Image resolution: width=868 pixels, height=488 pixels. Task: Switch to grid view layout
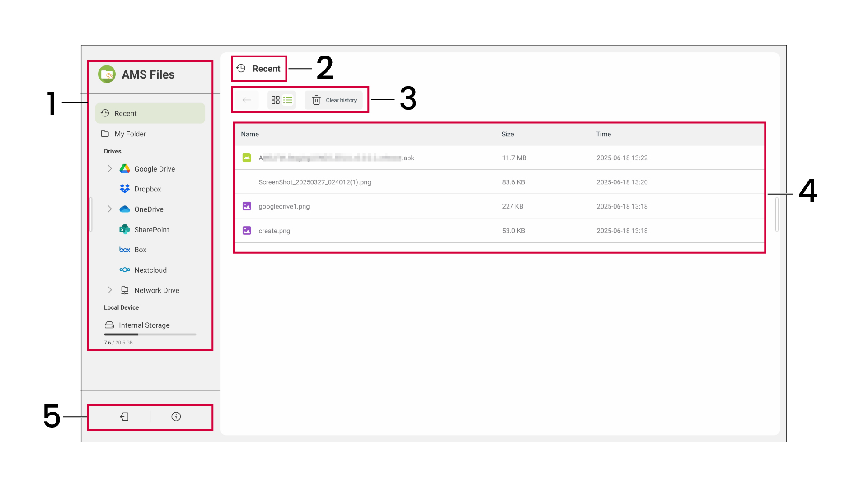click(275, 100)
